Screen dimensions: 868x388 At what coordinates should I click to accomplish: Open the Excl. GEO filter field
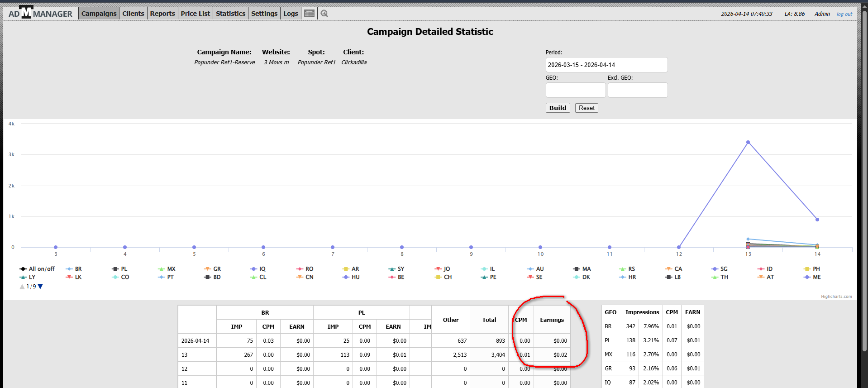[x=637, y=90]
